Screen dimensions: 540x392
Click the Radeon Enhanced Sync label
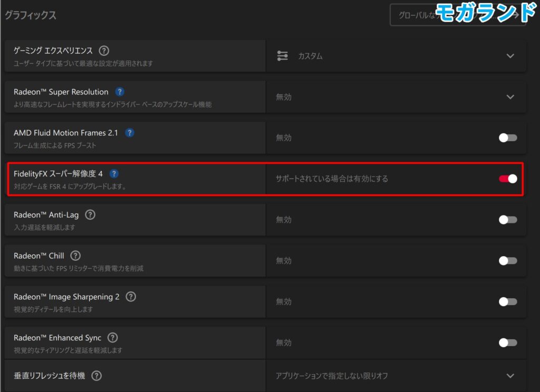(57, 338)
